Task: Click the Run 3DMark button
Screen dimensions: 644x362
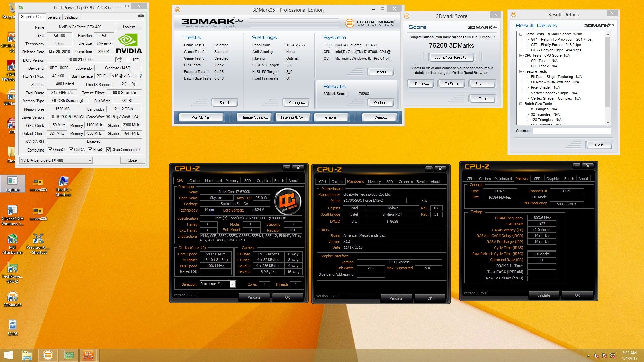Action: (x=201, y=117)
